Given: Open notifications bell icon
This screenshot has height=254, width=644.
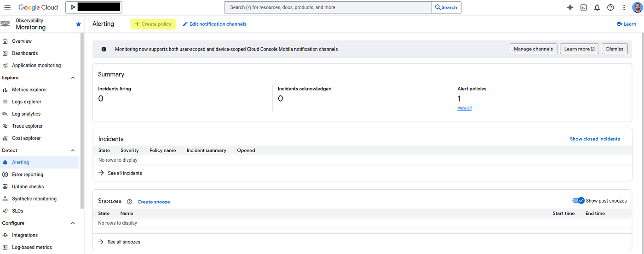Looking at the screenshot, I should coord(597,7).
